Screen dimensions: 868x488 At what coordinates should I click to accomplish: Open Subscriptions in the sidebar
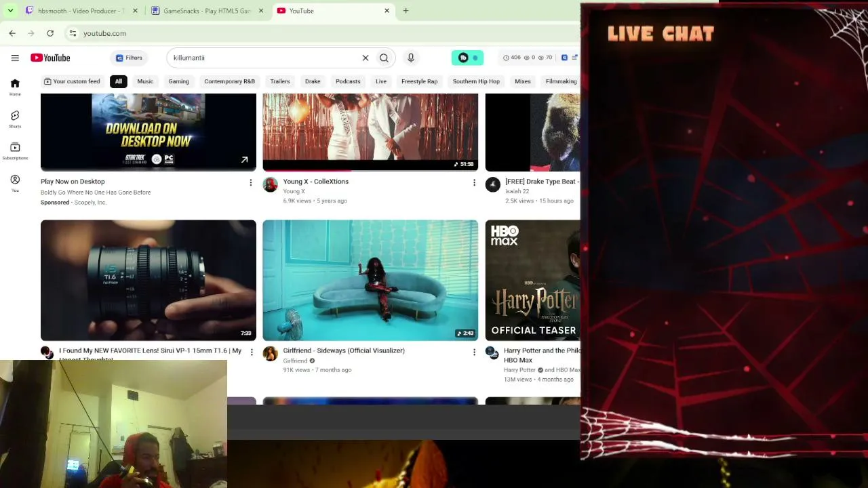15,151
